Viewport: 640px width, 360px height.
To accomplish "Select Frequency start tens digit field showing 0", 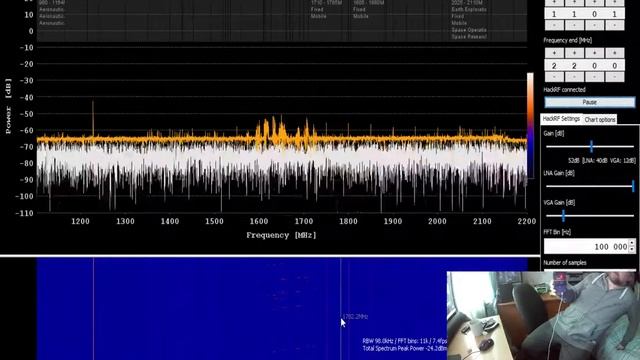I will coord(594,14).
